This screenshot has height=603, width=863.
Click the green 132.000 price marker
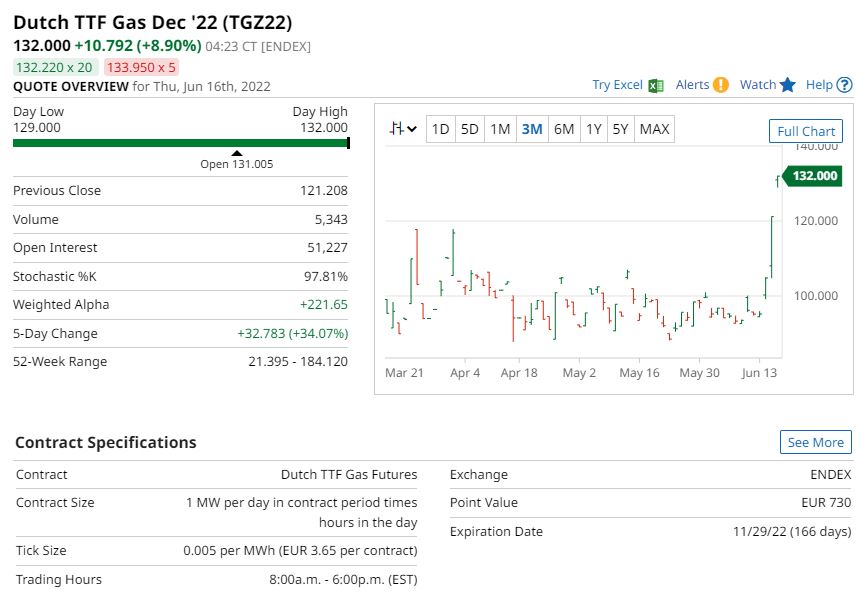tap(812, 176)
